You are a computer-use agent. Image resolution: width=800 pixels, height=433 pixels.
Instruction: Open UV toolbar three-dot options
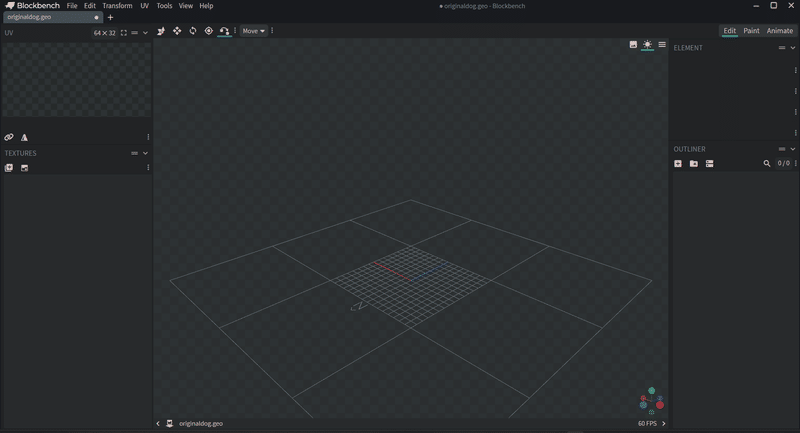click(x=148, y=137)
